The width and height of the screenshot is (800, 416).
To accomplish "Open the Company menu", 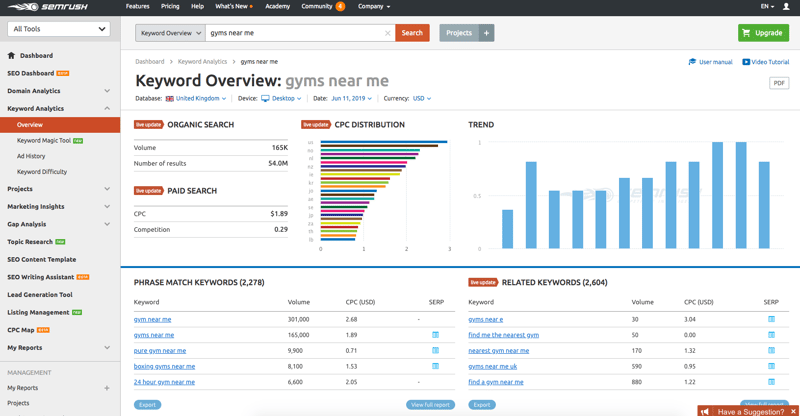I will coord(373,7).
